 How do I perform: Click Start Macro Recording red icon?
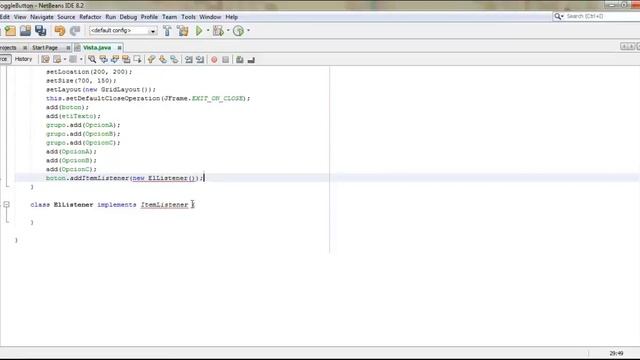(x=214, y=60)
